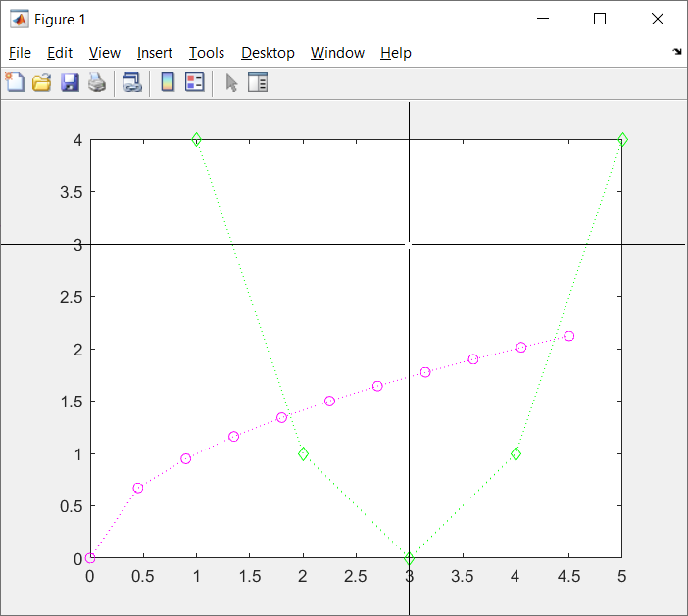Maximize the Figure 1 window

[600, 19]
